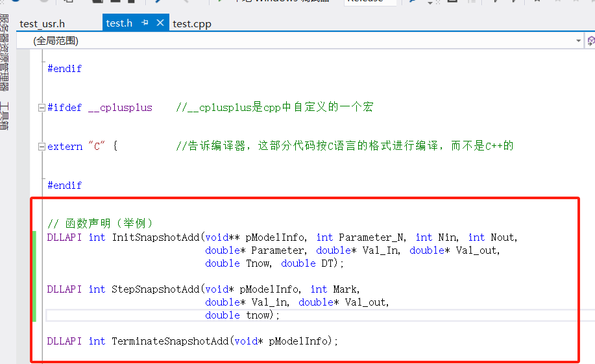This screenshot has width=595, height=364.
Task: Click the StepSnapshotAdd function name
Action: point(156,289)
